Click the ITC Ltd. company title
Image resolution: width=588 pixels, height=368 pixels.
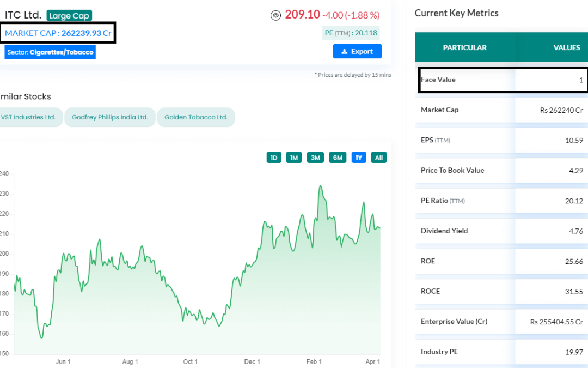(23, 15)
